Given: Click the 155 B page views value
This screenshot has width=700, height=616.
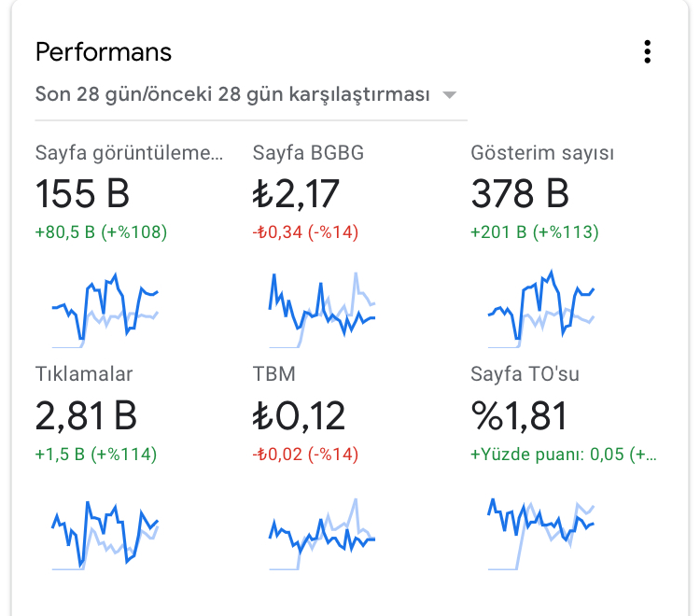Looking at the screenshot, I should (x=82, y=194).
